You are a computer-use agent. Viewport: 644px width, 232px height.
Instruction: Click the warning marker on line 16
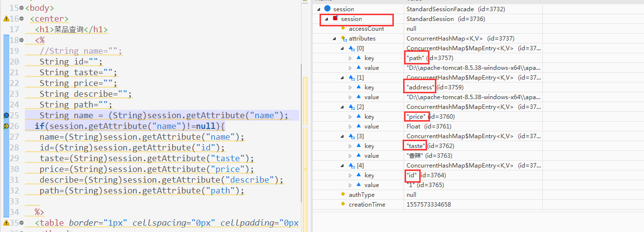pyautogui.click(x=6, y=19)
